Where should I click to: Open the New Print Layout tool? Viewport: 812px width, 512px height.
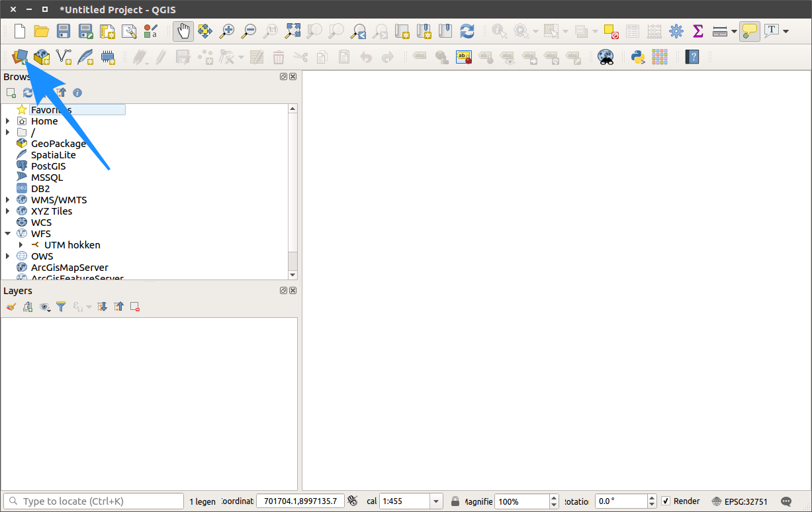(107, 30)
